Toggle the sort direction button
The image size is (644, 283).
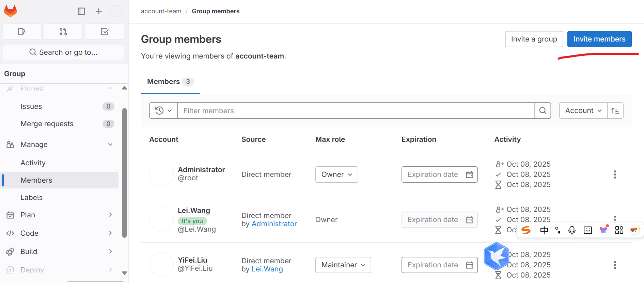615,111
